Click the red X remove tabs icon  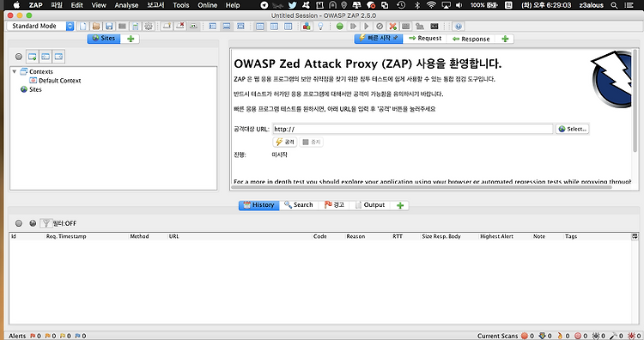tap(180, 27)
